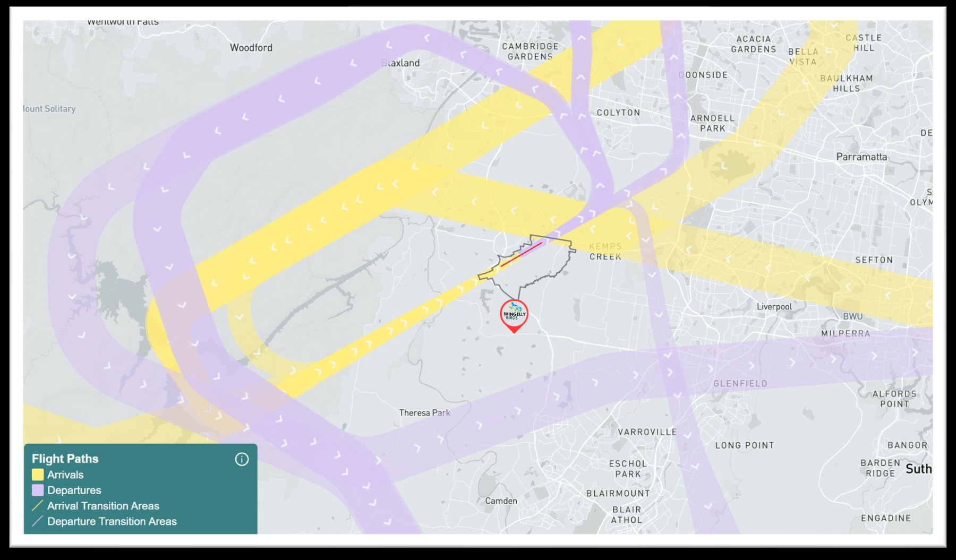Click the Camden map label
Viewport: 956px width, 560px height.
point(501,501)
